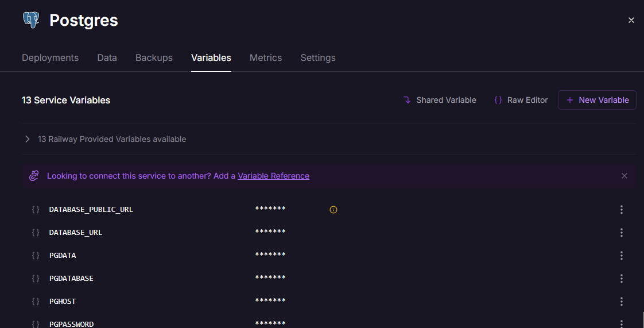Click the 13 Service Variables heading
This screenshot has width=644, height=328.
point(65,101)
